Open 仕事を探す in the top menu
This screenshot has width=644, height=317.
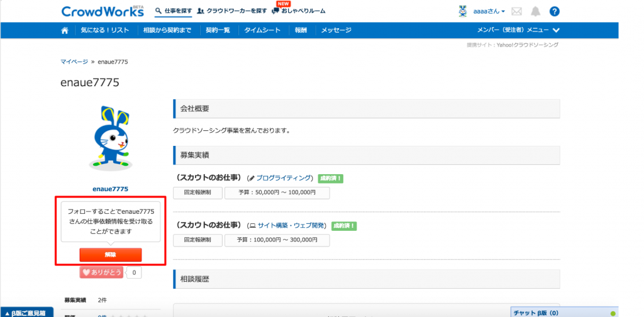click(174, 11)
